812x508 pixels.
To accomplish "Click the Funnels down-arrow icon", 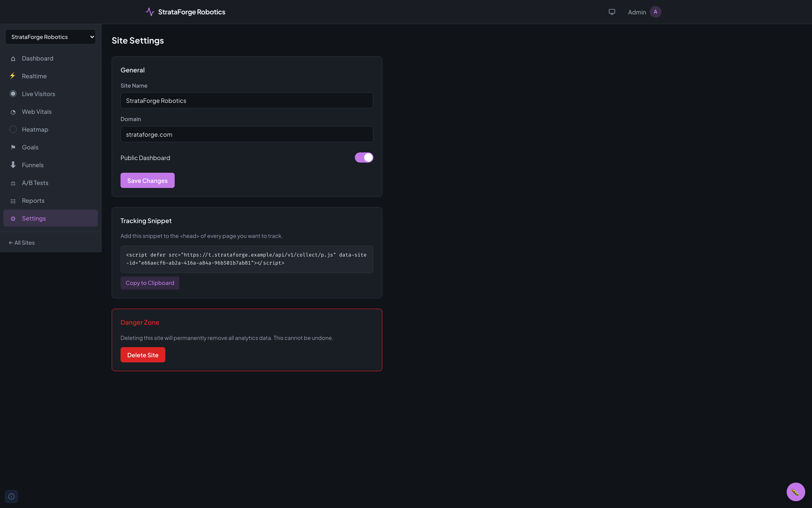I will pyautogui.click(x=13, y=165).
